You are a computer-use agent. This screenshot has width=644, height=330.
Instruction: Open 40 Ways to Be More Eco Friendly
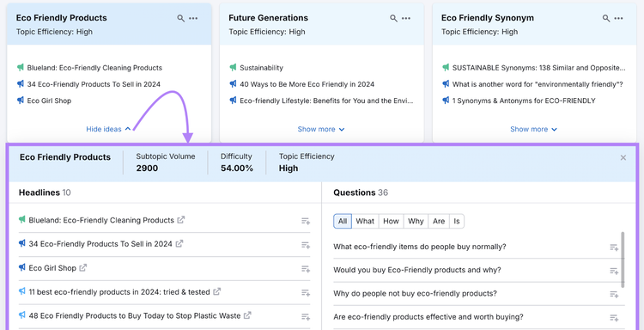pyautogui.click(x=307, y=84)
